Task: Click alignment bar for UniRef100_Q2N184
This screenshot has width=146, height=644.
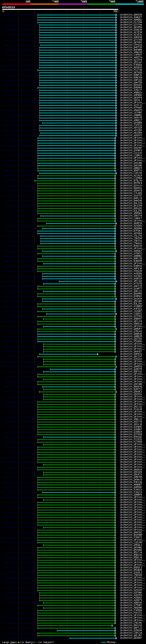Action: tap(87, 631)
